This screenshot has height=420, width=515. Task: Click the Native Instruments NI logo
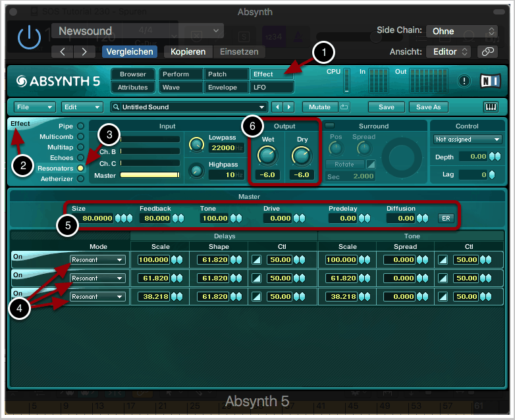pos(490,81)
